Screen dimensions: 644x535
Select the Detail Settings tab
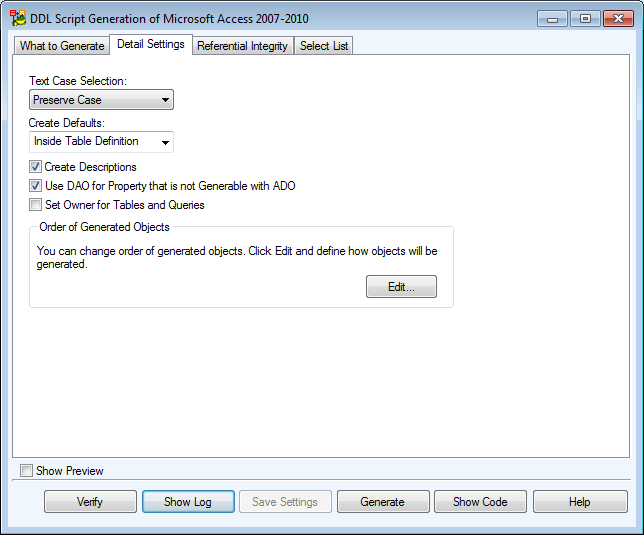click(150, 44)
